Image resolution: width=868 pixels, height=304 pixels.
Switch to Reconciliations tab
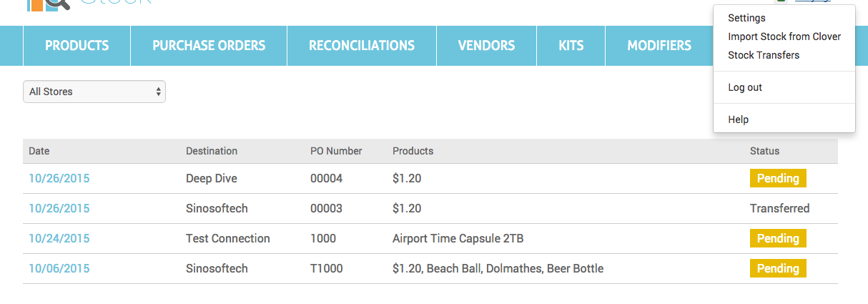click(x=362, y=46)
